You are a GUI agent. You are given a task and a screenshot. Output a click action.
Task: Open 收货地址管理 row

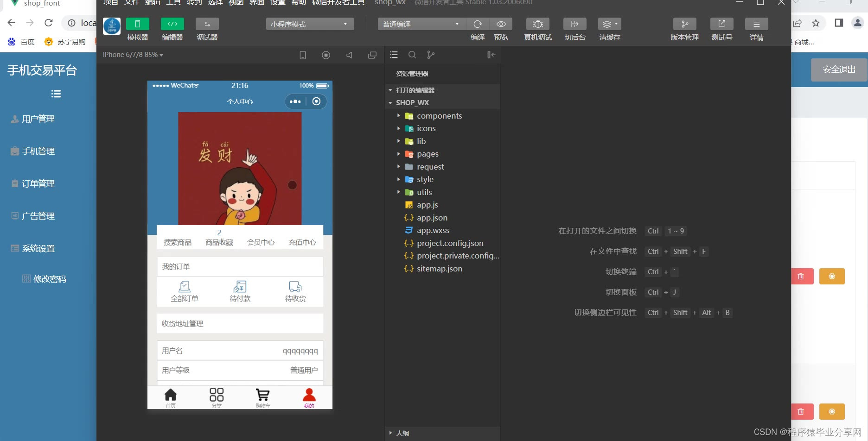tap(240, 323)
